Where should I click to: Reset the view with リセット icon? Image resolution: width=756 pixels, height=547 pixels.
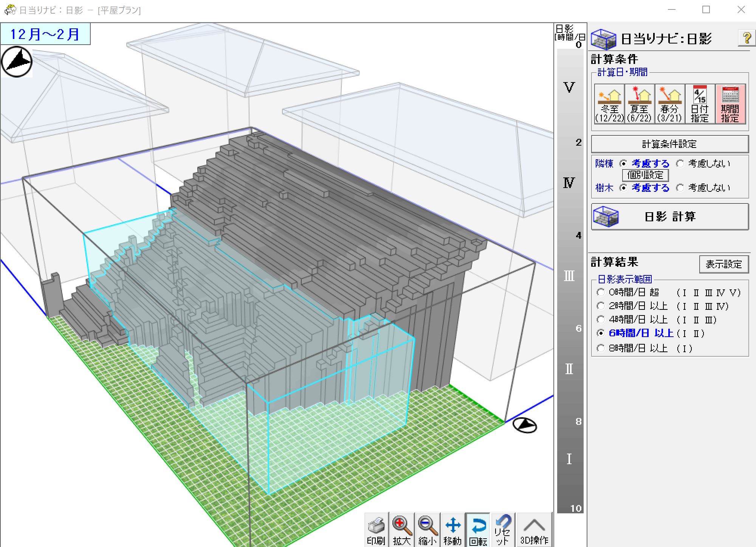503,530
